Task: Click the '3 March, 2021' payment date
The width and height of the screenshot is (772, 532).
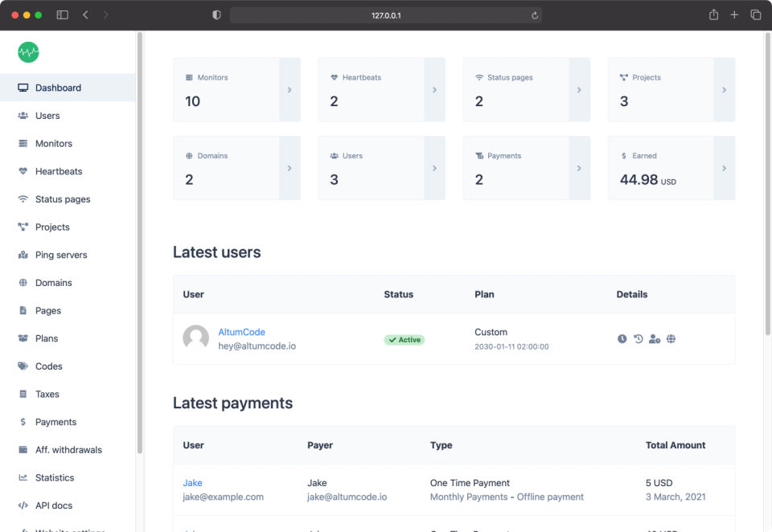Action: [x=675, y=497]
